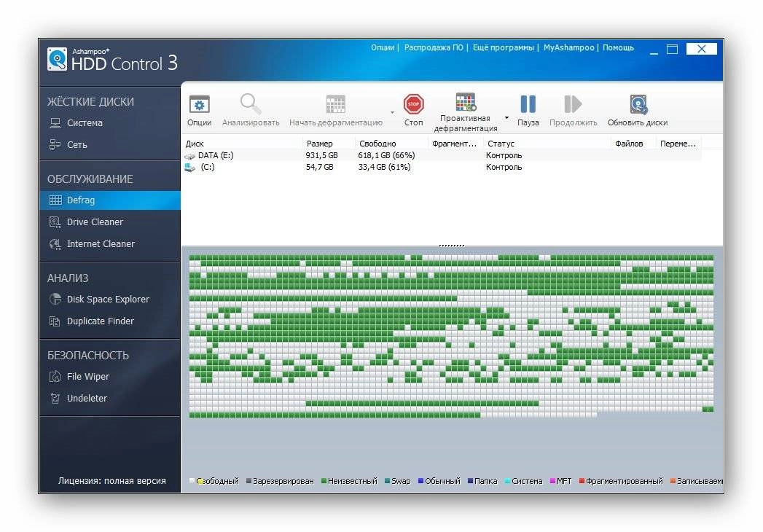Click the DATA (E:) drive icon

pos(189,156)
